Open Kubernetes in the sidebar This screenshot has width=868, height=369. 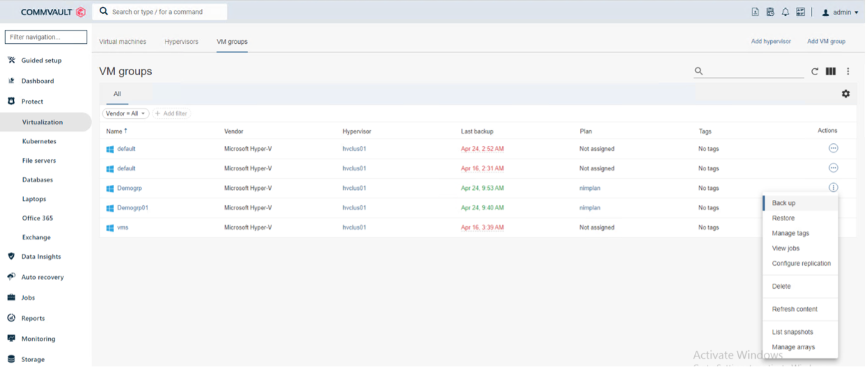click(39, 141)
